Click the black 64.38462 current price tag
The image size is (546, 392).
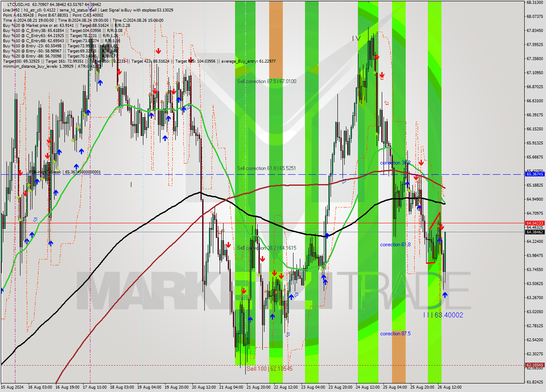pos(535,232)
